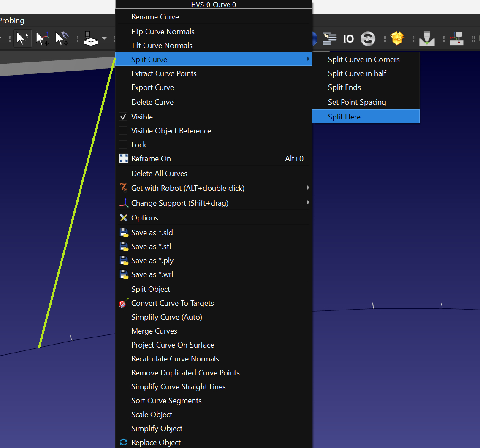The height and width of the screenshot is (448, 480).
Task: Enable Visible Object Reference checkbox
Action: (x=123, y=131)
